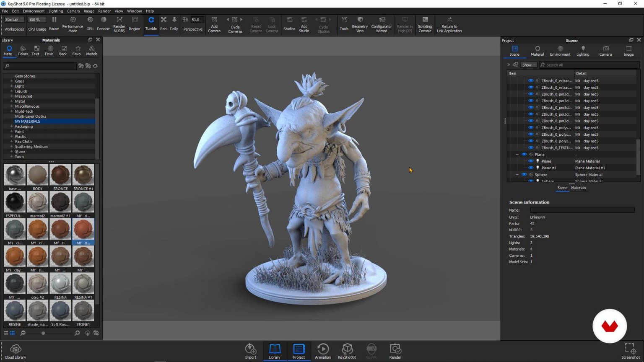The image size is (644, 362).
Task: Collapse the Plane tree item
Action: coord(517,154)
